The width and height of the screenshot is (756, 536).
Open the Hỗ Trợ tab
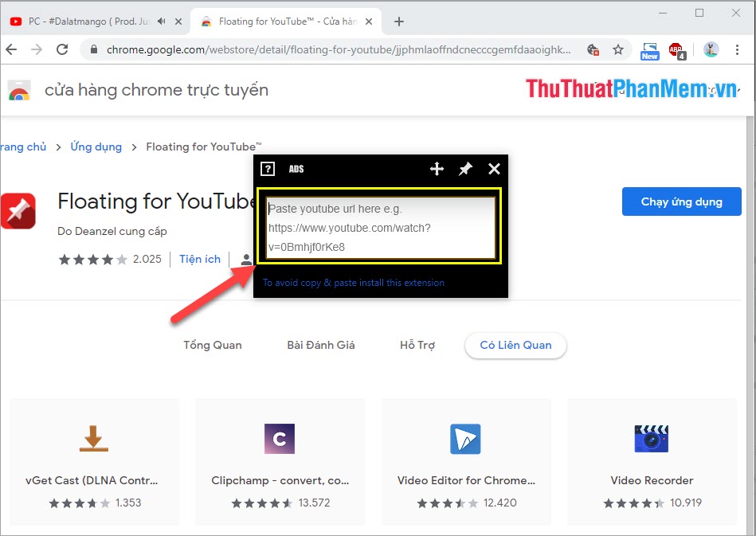pos(417,345)
